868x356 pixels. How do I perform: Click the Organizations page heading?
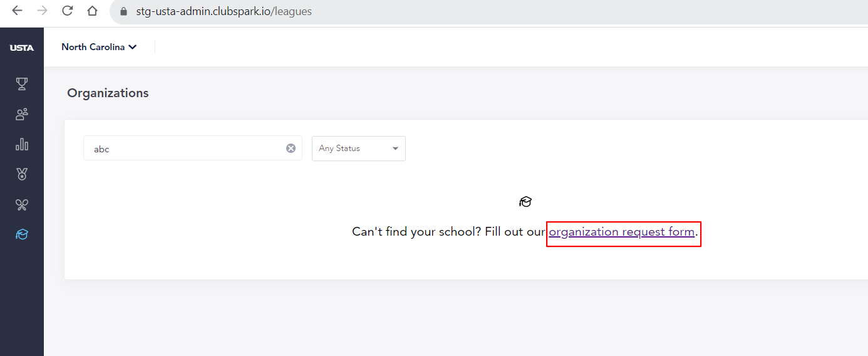[x=108, y=93]
